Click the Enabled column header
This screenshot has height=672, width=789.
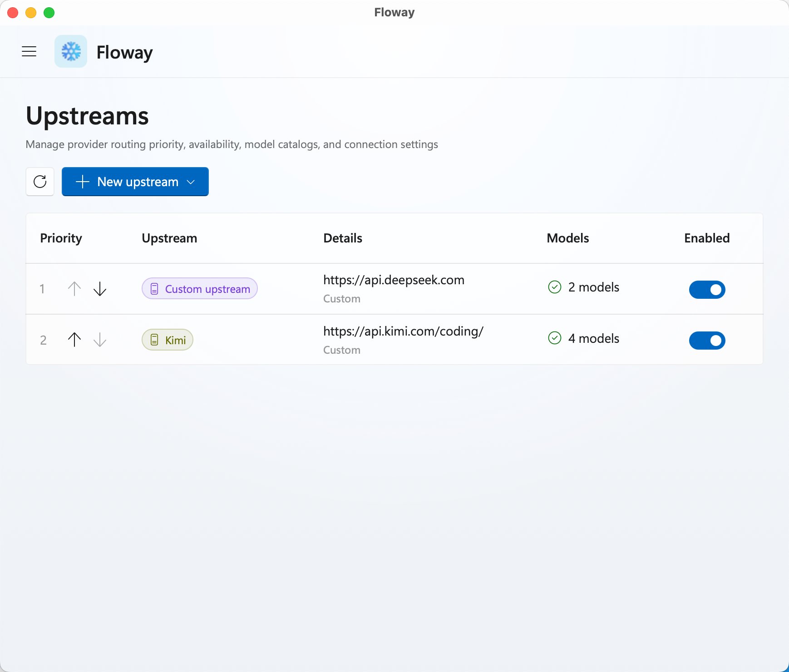707,238
